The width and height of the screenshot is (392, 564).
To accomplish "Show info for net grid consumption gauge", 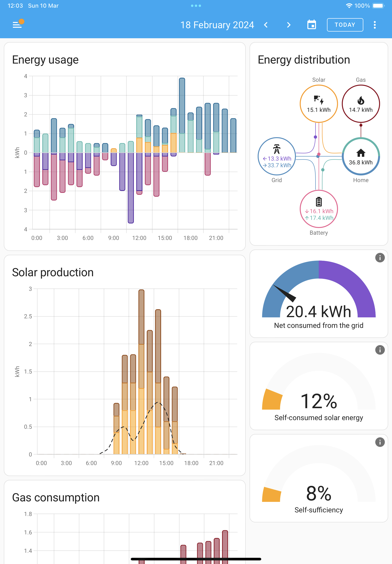I will pos(380,258).
